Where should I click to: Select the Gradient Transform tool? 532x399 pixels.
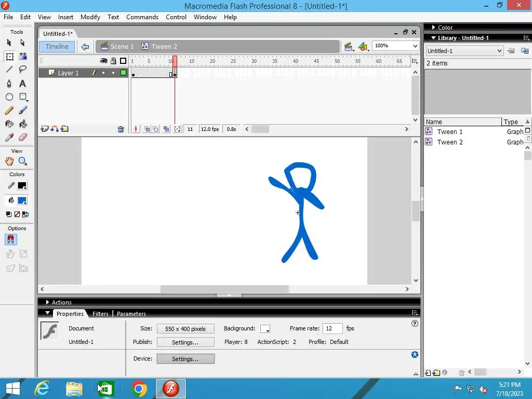tap(23, 56)
